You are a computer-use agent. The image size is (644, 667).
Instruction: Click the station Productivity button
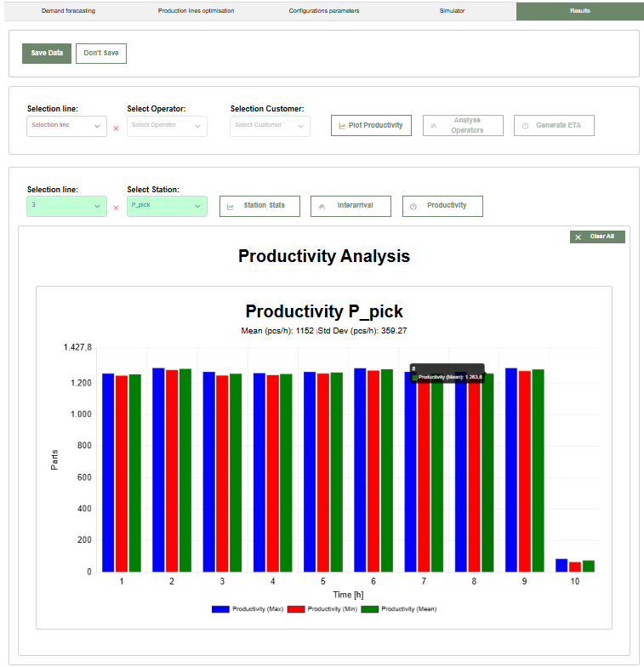click(x=442, y=206)
